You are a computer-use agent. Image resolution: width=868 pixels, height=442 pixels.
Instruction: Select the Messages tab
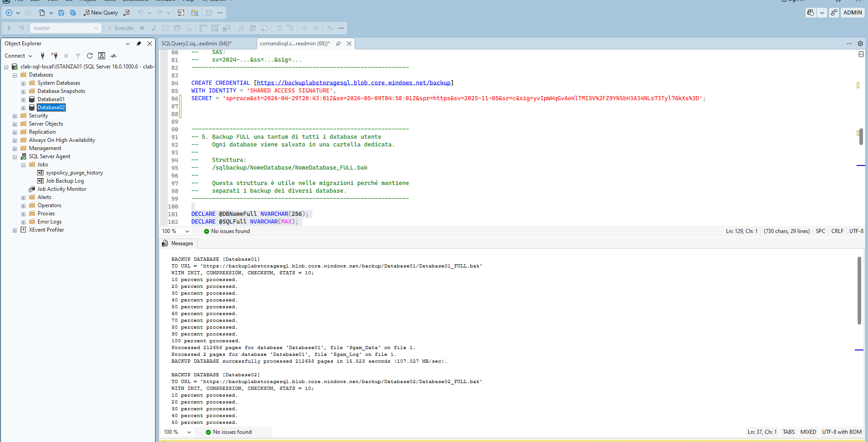[182, 243]
